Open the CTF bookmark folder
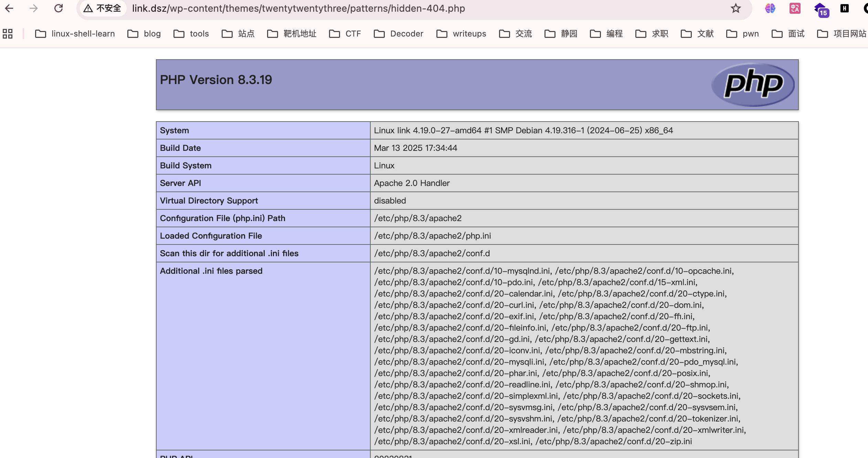The width and height of the screenshot is (868, 458). pos(345,34)
